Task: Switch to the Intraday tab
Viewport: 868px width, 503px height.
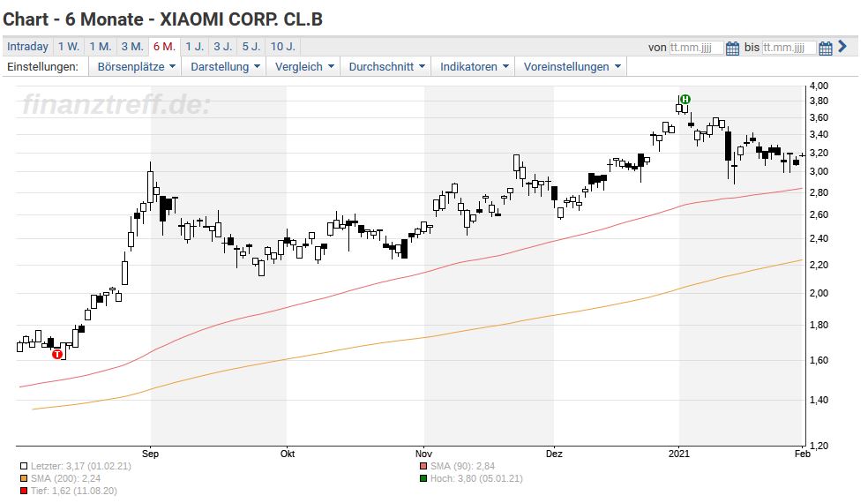Action: pos(27,47)
